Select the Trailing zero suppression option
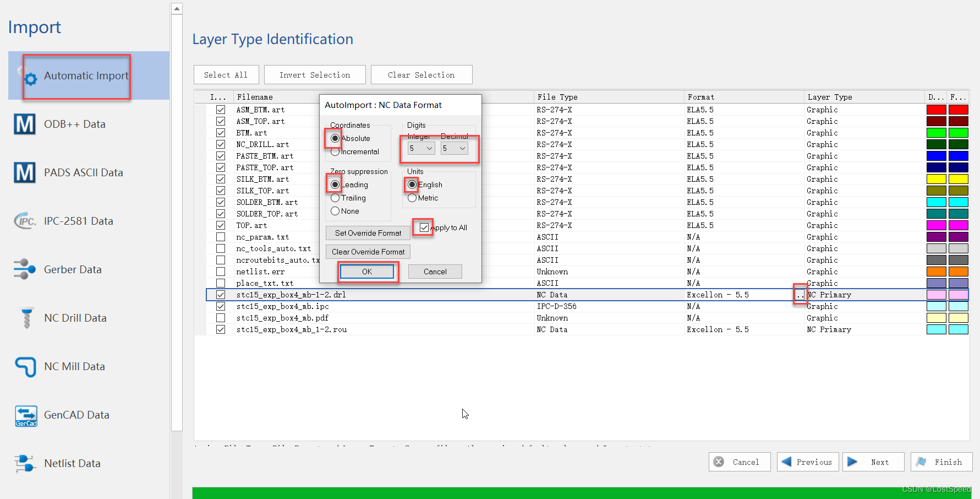The height and width of the screenshot is (499, 980). [x=335, y=198]
